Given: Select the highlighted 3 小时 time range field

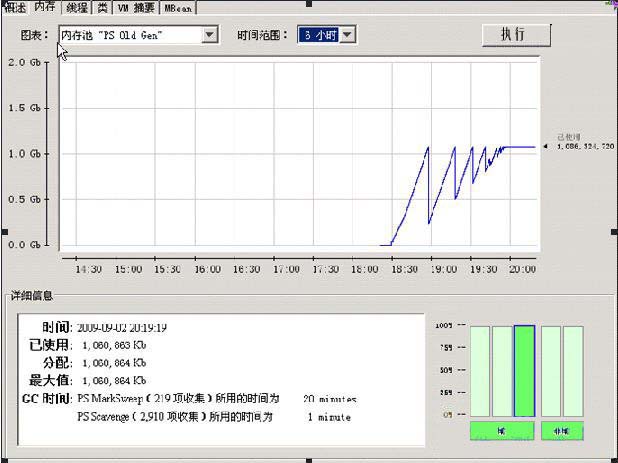Looking at the screenshot, I should pyautogui.click(x=318, y=35).
